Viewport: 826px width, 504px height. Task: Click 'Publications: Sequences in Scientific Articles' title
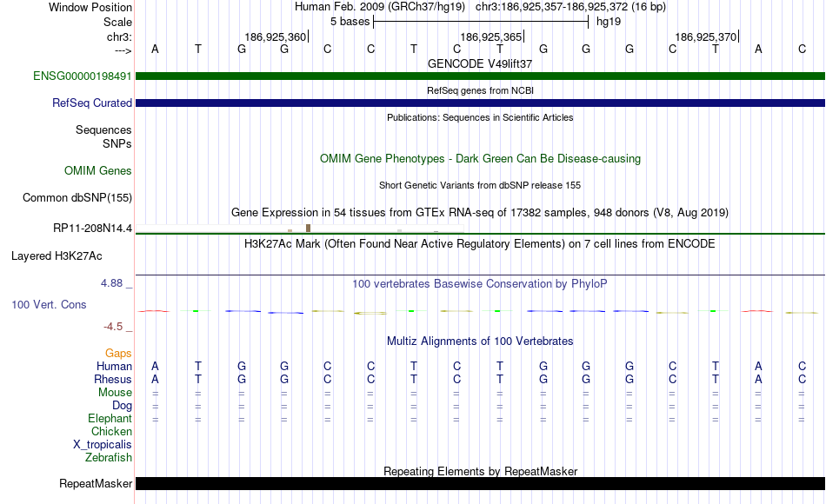point(480,117)
